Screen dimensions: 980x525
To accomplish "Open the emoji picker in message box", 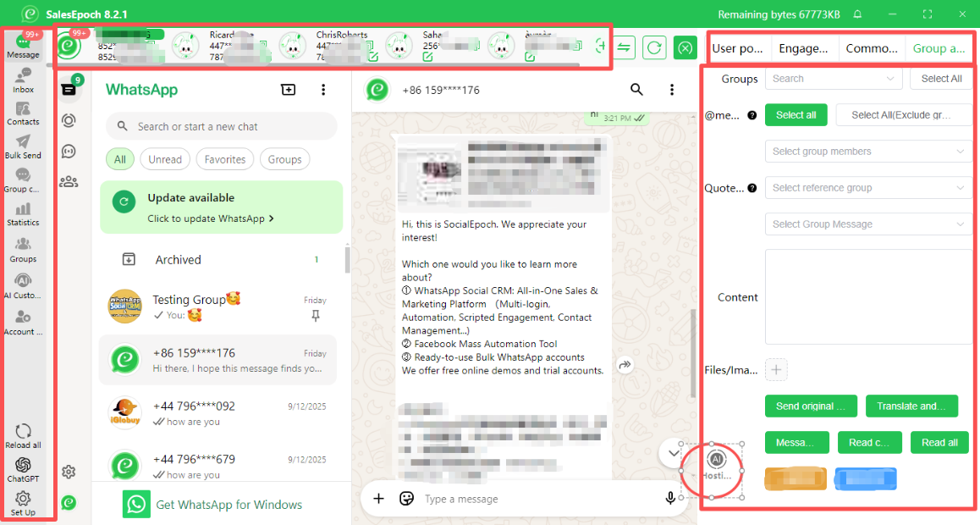I will tap(407, 498).
